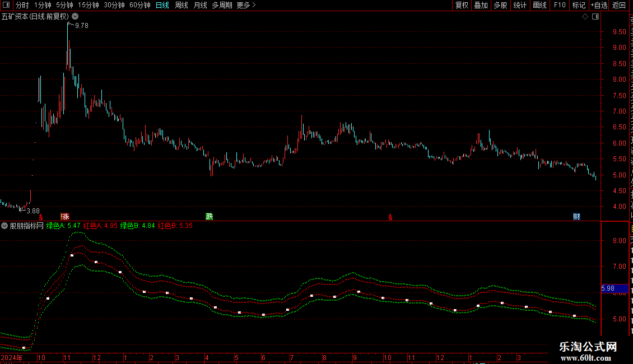The height and width of the screenshot is (364, 633).
Task: Click the 9.50 price axis label
Action: click(x=619, y=32)
